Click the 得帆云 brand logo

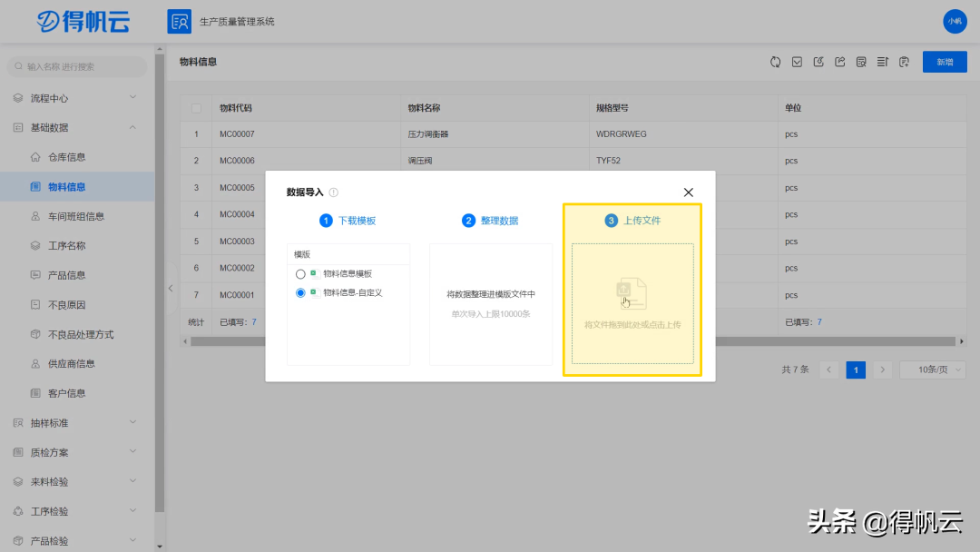pyautogui.click(x=83, y=21)
